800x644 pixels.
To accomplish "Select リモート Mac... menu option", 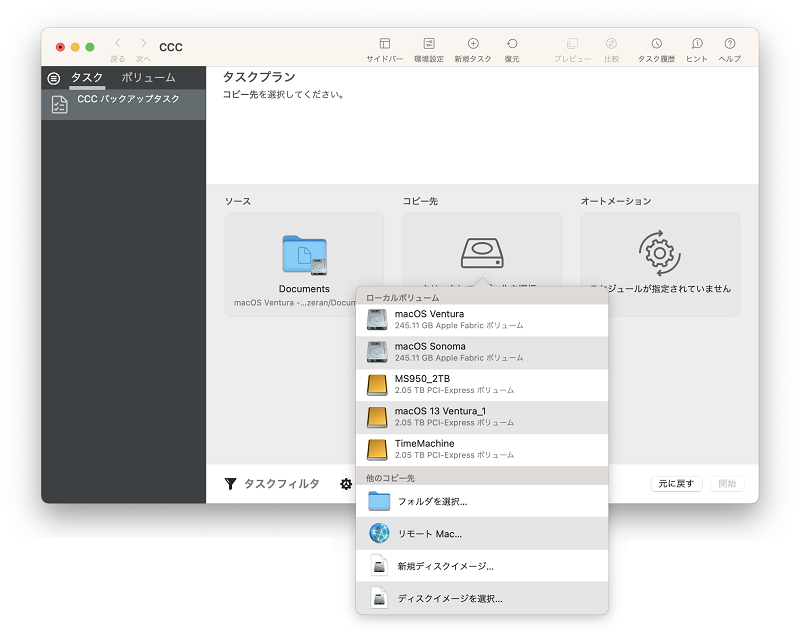I will [482, 534].
